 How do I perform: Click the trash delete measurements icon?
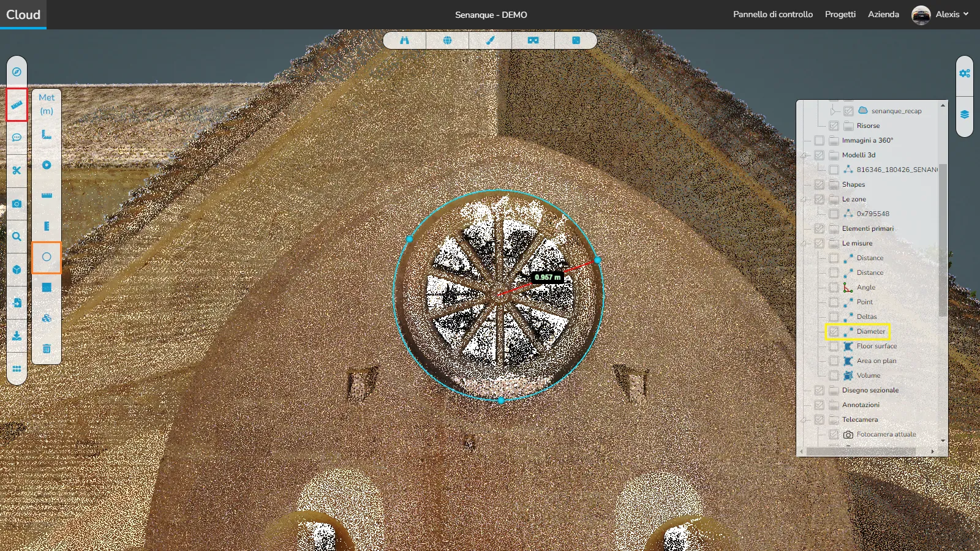click(47, 349)
